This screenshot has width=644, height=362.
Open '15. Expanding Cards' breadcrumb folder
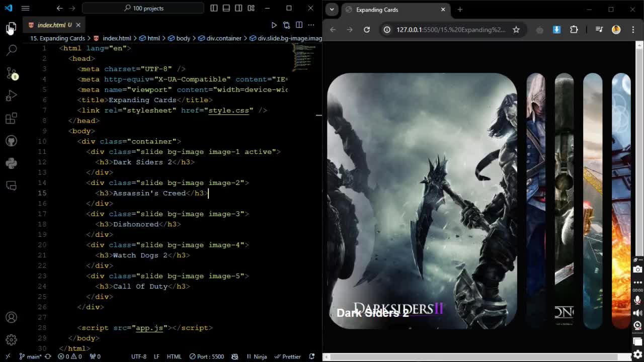tap(57, 38)
